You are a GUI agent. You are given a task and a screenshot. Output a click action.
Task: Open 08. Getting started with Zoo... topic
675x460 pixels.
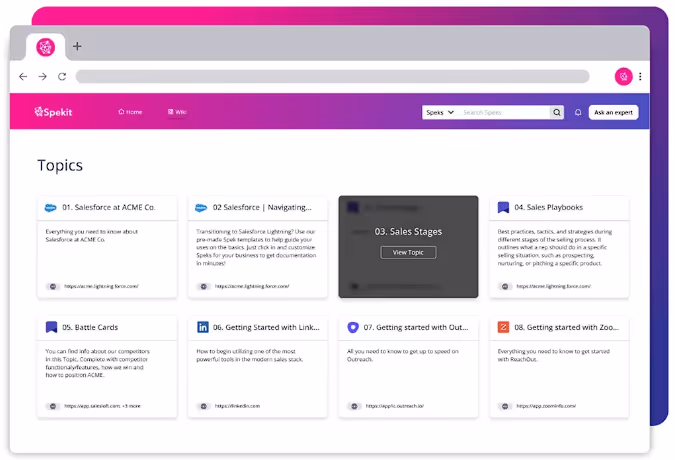567,327
